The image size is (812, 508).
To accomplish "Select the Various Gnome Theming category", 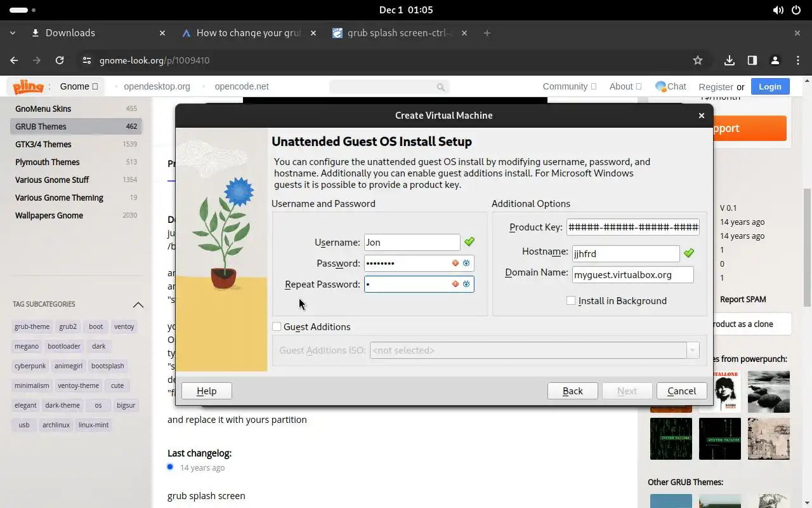I will 76,197.
